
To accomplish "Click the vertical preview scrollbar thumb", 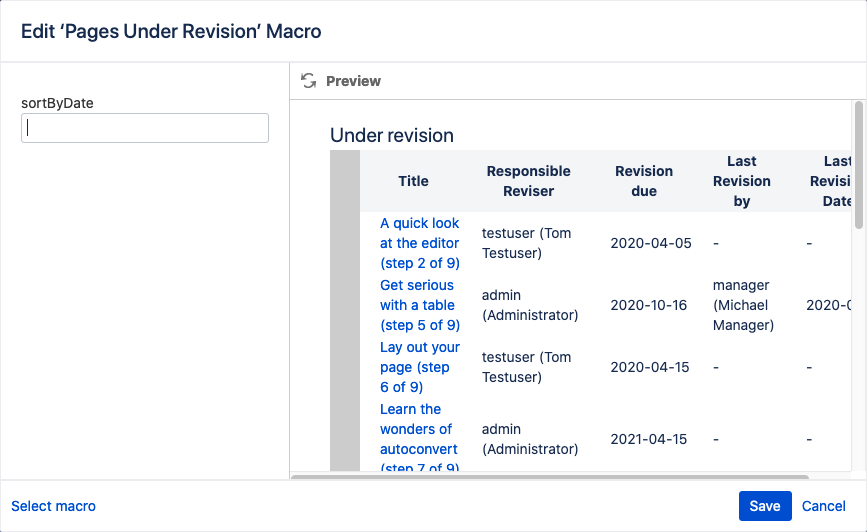I will coord(858,165).
